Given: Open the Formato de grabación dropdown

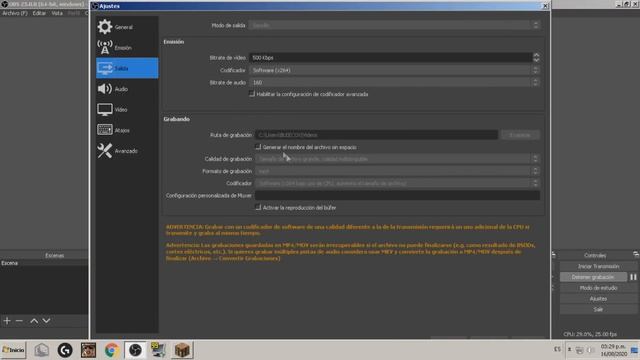Looking at the screenshot, I should [398, 171].
